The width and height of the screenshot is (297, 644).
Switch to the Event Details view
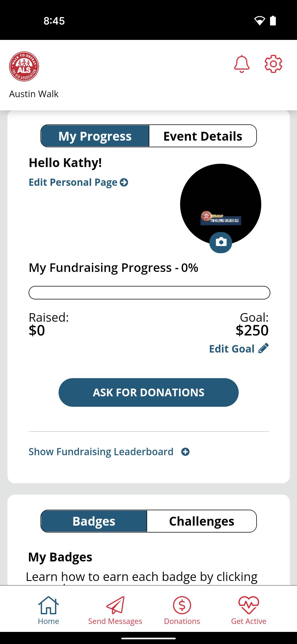tap(203, 136)
